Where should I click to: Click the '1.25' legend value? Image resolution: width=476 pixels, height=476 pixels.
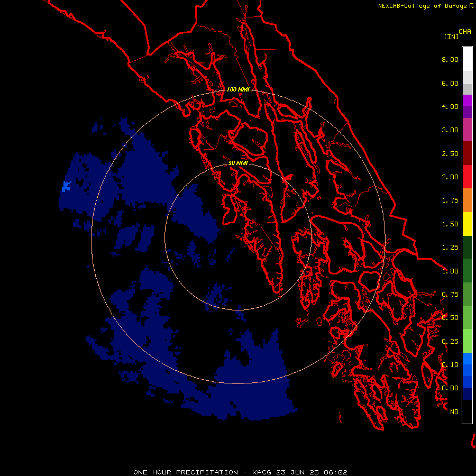pos(450,248)
